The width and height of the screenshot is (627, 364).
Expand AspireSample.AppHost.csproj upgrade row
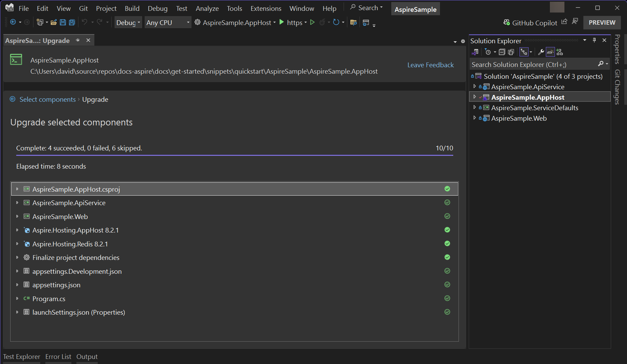coord(17,189)
